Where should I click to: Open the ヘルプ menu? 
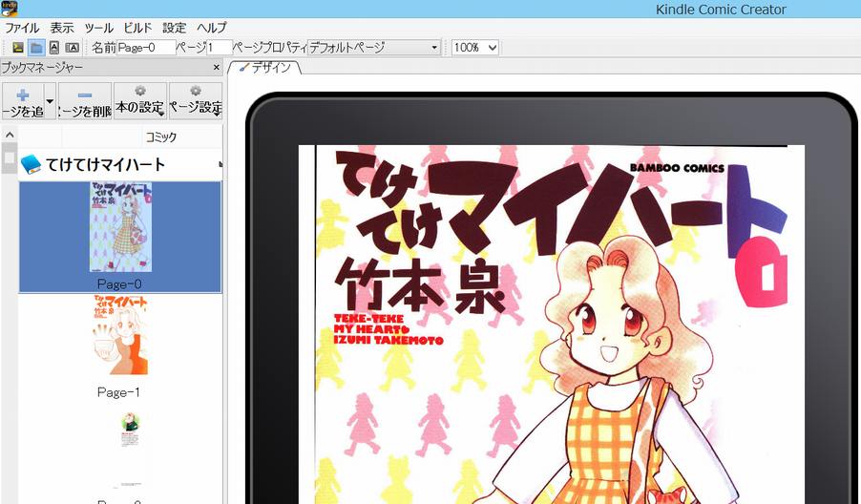tap(211, 28)
